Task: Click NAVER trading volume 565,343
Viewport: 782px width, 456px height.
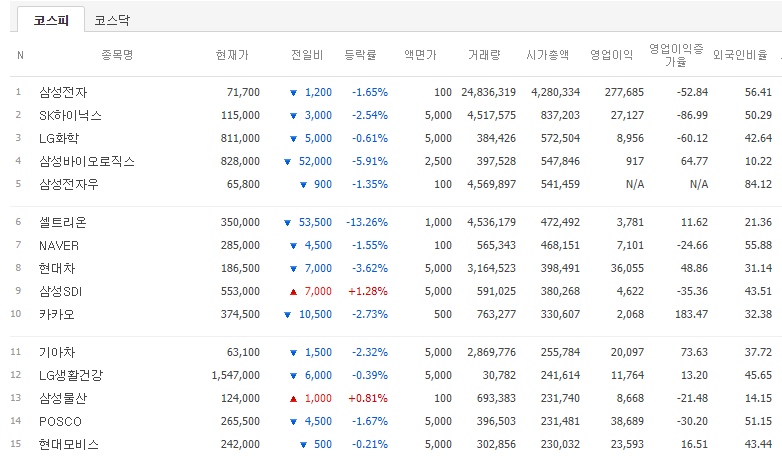Action: pos(496,245)
